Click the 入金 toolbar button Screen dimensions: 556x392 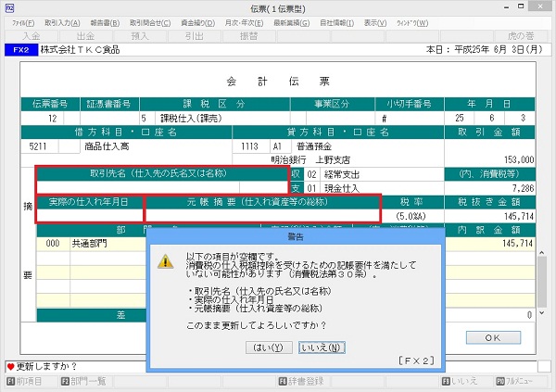pyautogui.click(x=32, y=36)
